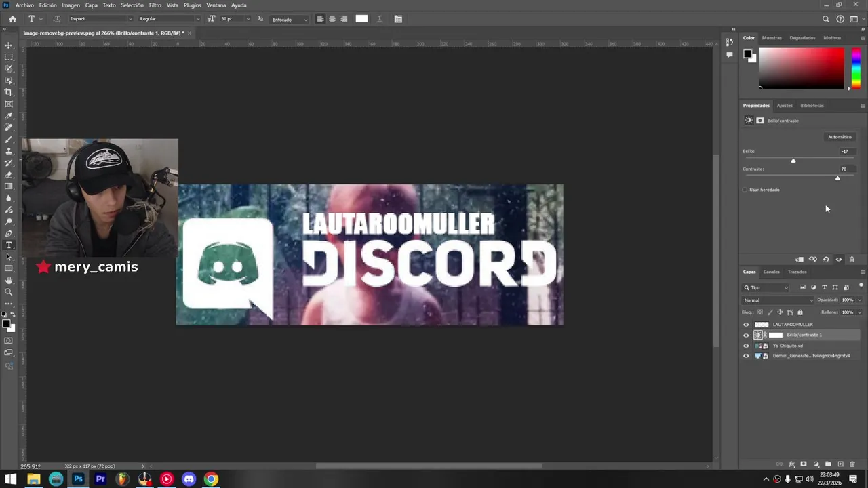
Task: Center text in options bar
Action: [x=332, y=19]
